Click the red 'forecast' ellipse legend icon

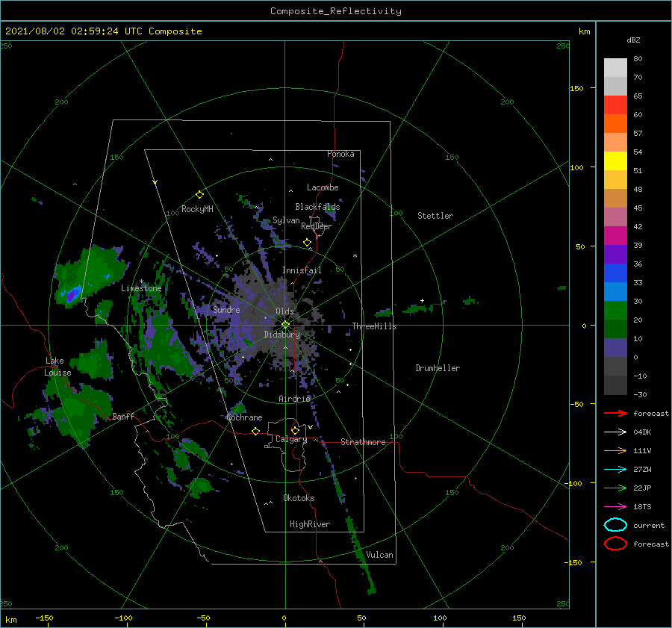click(615, 544)
